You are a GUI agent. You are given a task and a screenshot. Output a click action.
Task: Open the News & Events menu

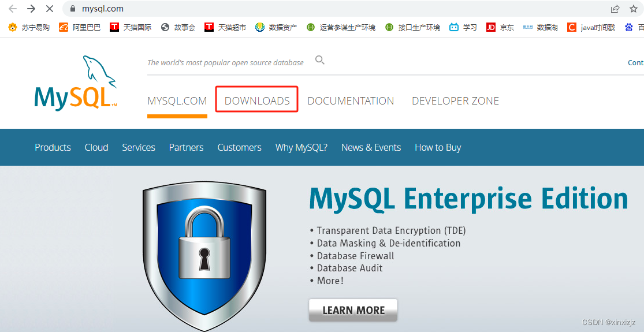pyautogui.click(x=371, y=147)
